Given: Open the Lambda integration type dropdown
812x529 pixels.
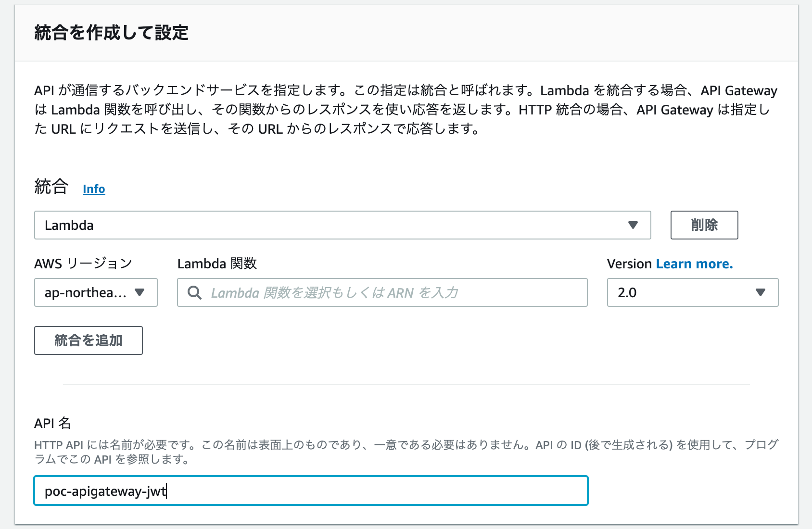Looking at the screenshot, I should point(342,225).
